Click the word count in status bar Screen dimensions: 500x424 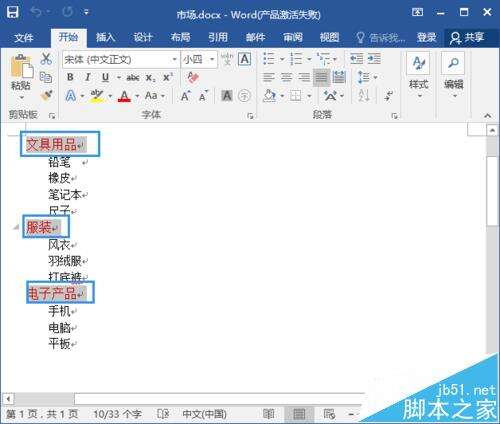coord(117,414)
